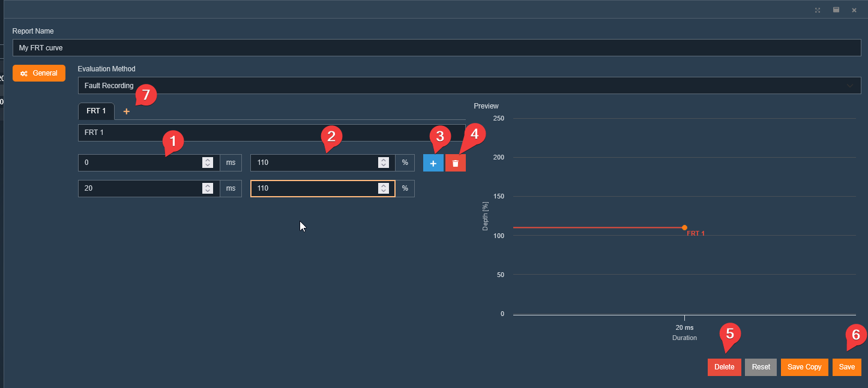Click the up stepper on the 20 ms field

(207, 185)
